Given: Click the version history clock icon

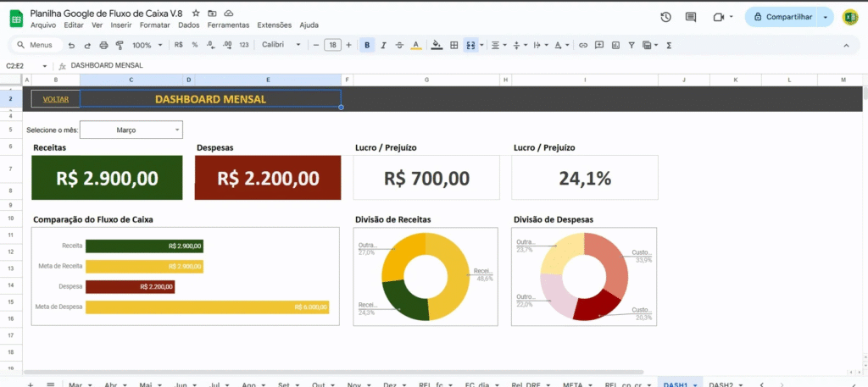Looking at the screenshot, I should click(665, 17).
